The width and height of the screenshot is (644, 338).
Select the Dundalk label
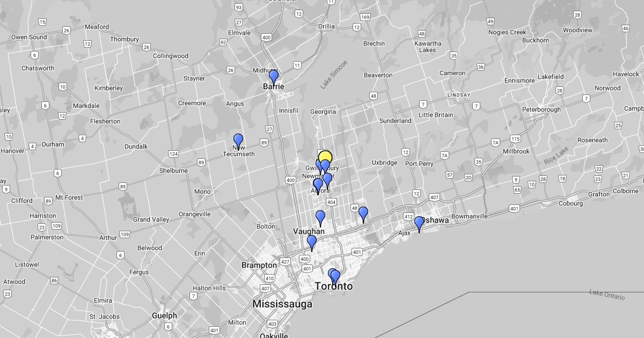coord(136,146)
